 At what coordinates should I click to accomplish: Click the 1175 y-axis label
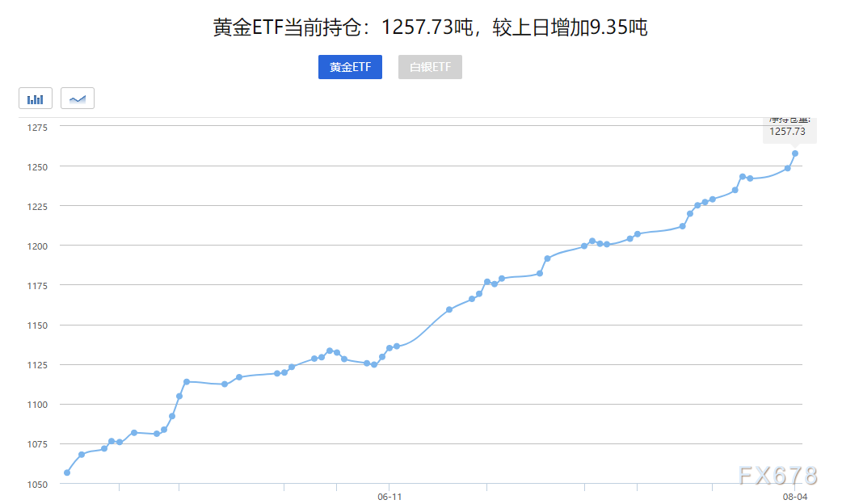(38, 286)
